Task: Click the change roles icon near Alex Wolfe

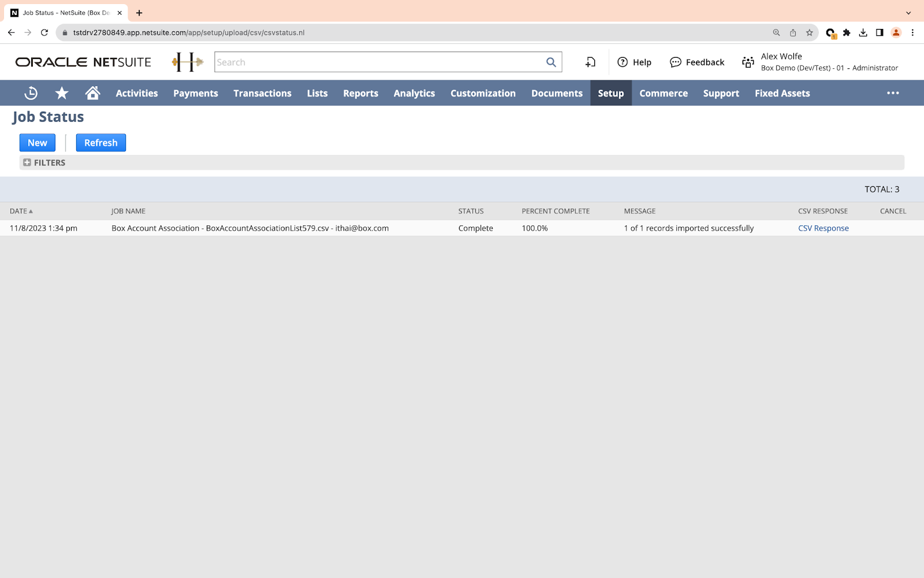Action: tap(748, 62)
